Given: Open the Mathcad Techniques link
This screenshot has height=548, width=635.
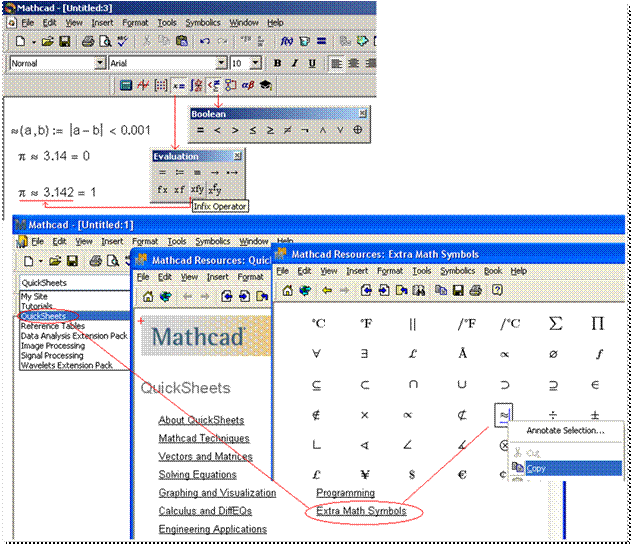Looking at the screenshot, I should [x=204, y=438].
